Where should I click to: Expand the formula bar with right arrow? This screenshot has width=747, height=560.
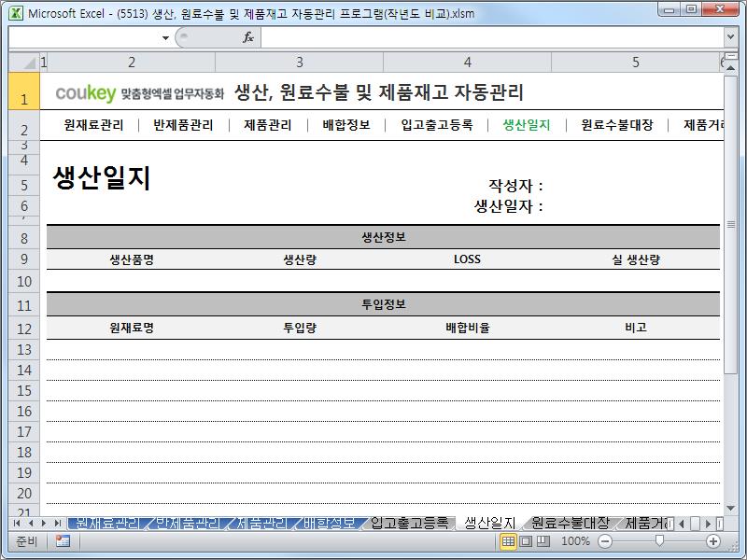(730, 36)
